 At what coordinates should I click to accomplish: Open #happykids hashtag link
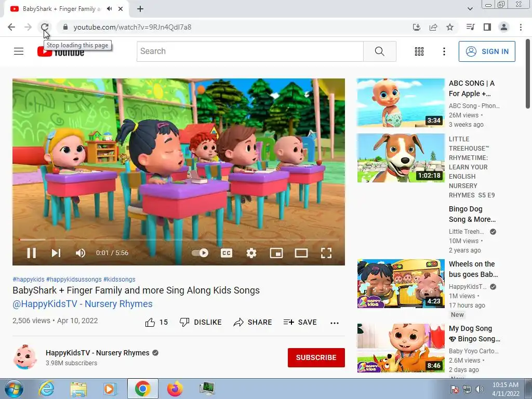pos(29,279)
